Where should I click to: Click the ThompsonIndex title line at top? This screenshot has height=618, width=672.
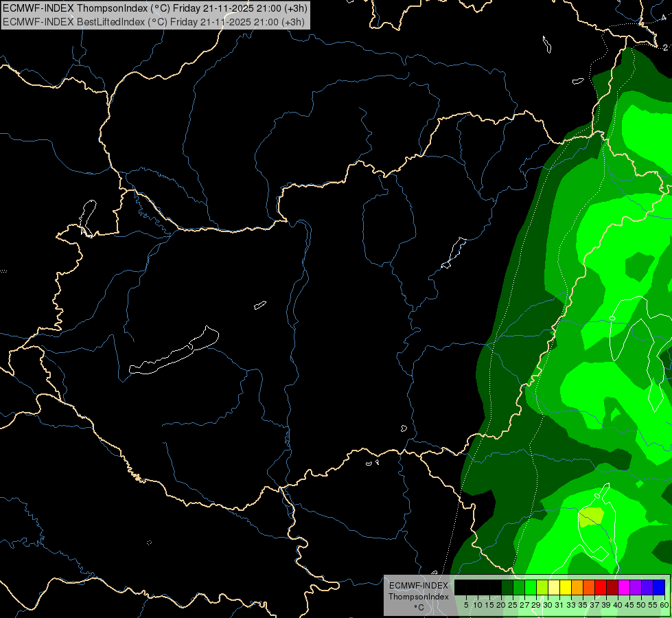coord(154,8)
